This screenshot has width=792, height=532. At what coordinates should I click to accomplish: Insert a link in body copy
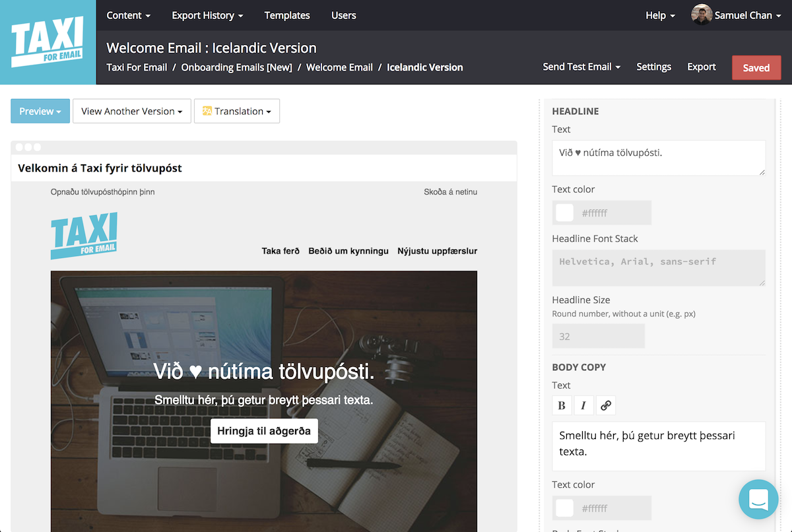tap(606, 405)
